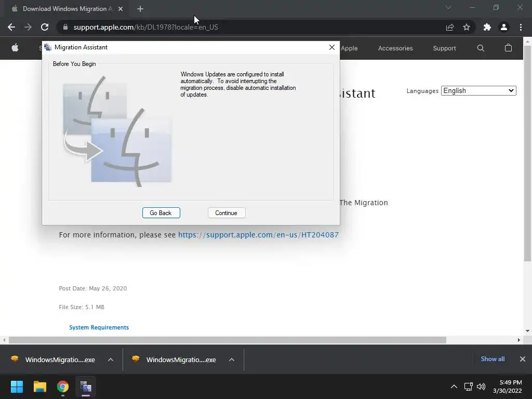532x399 pixels.
Task: Expand System Requirements section
Action: (99, 327)
